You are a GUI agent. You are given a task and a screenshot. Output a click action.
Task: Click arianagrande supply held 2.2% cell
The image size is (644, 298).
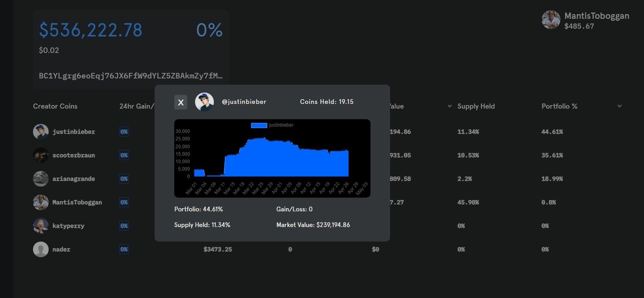tap(465, 179)
